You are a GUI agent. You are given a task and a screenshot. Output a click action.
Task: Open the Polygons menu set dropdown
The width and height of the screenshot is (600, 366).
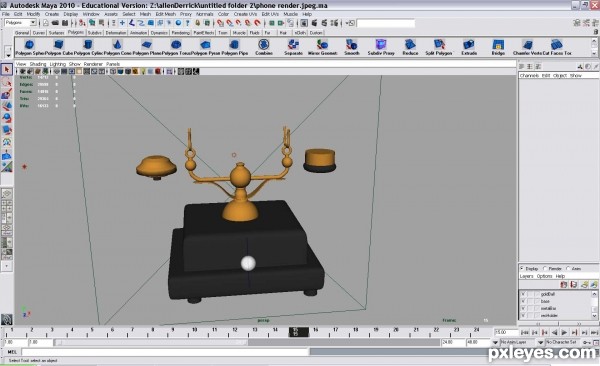[x=33, y=23]
